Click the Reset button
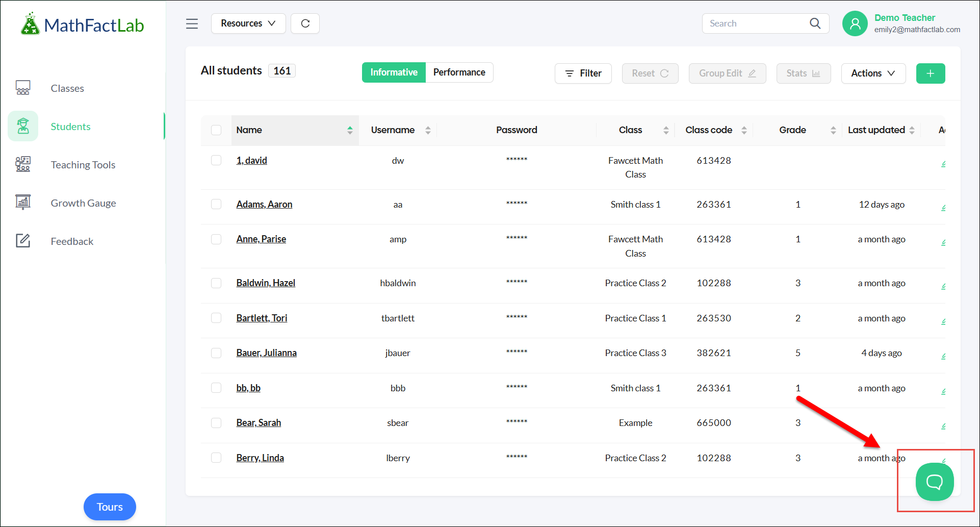The width and height of the screenshot is (980, 527). click(x=650, y=73)
